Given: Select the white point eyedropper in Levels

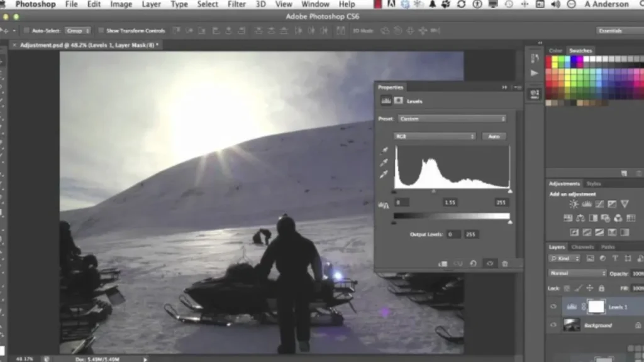Looking at the screenshot, I should (384, 175).
